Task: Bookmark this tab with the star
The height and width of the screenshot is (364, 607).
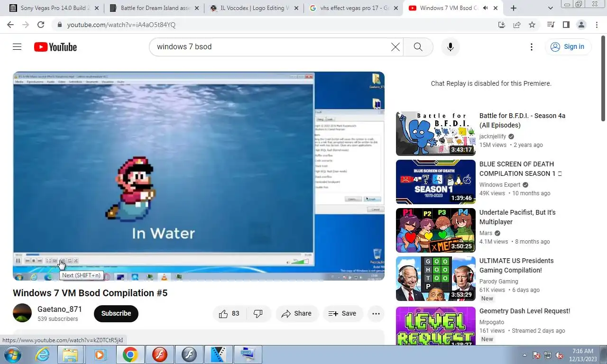Action: 532,25
